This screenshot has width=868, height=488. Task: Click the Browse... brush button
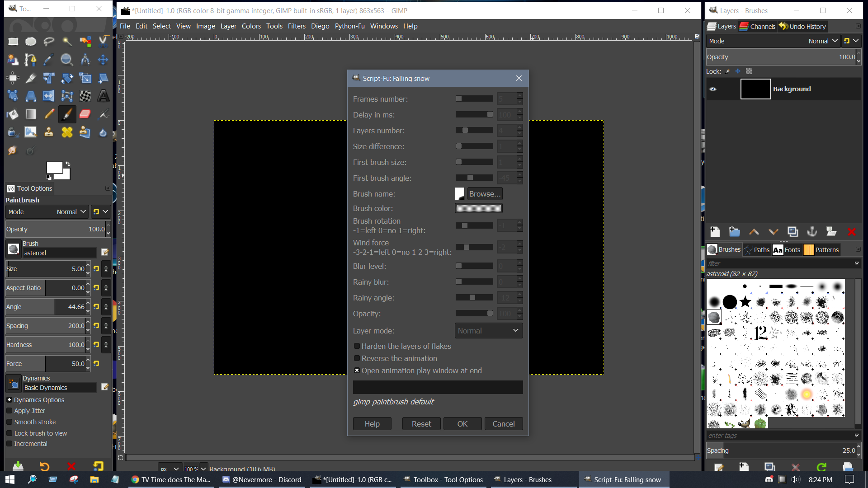click(x=485, y=194)
